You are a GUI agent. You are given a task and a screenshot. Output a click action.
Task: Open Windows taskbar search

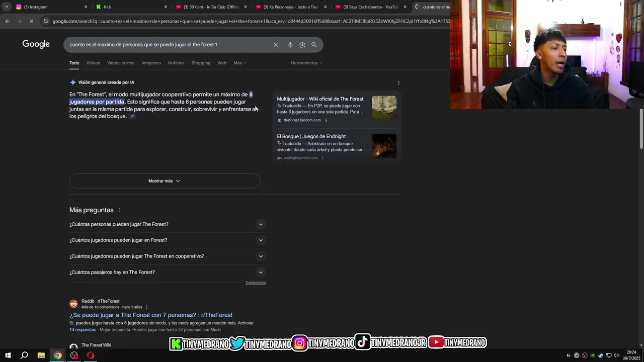click(24, 355)
